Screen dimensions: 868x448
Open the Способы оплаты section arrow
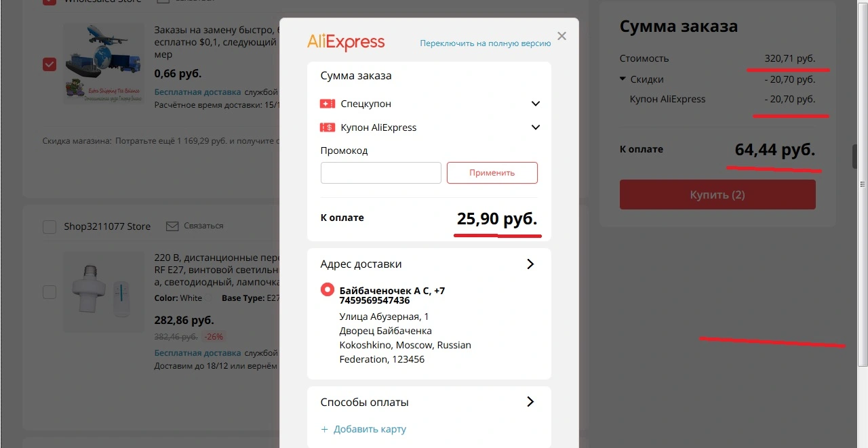pyautogui.click(x=530, y=402)
